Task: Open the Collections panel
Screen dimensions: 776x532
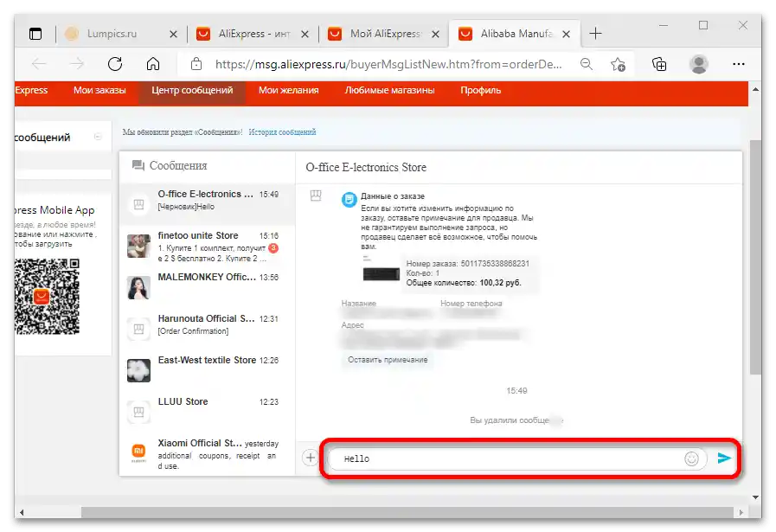Action: click(x=659, y=64)
